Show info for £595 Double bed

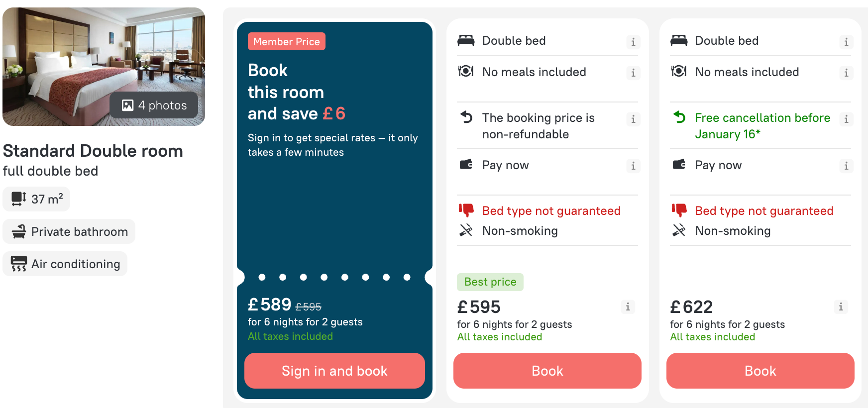633,42
